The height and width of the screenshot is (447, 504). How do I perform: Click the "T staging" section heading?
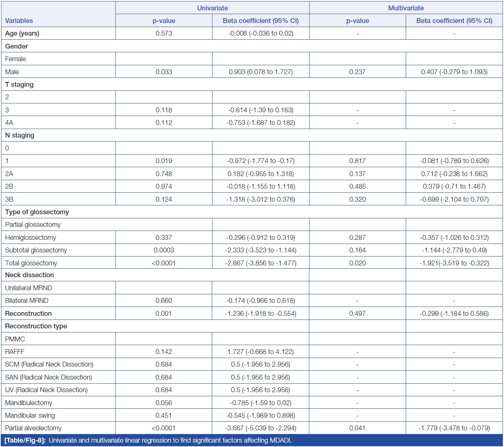click(19, 85)
